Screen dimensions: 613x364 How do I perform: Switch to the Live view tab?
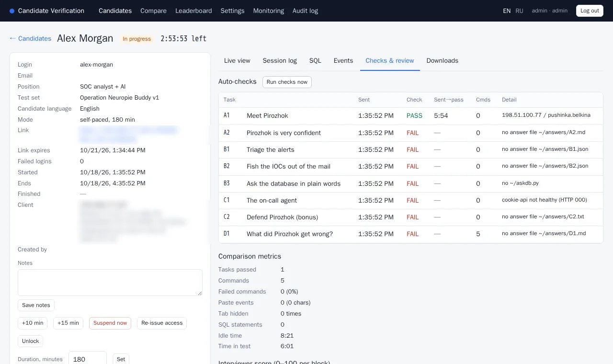237,61
